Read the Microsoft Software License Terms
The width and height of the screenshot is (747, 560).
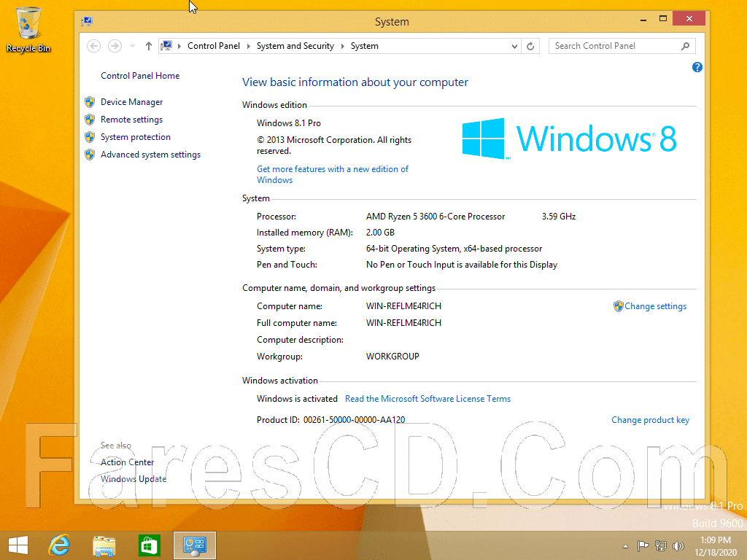click(x=427, y=399)
